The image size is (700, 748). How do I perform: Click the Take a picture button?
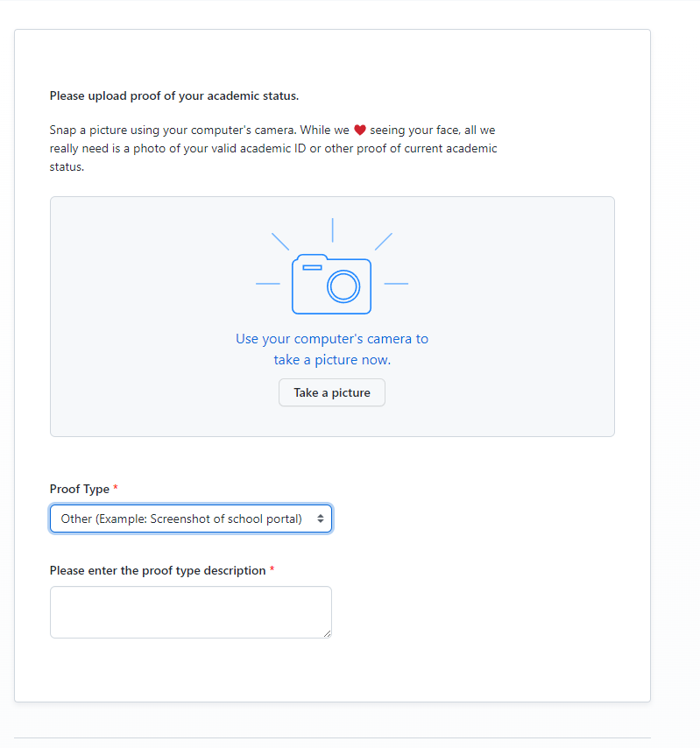(331, 392)
